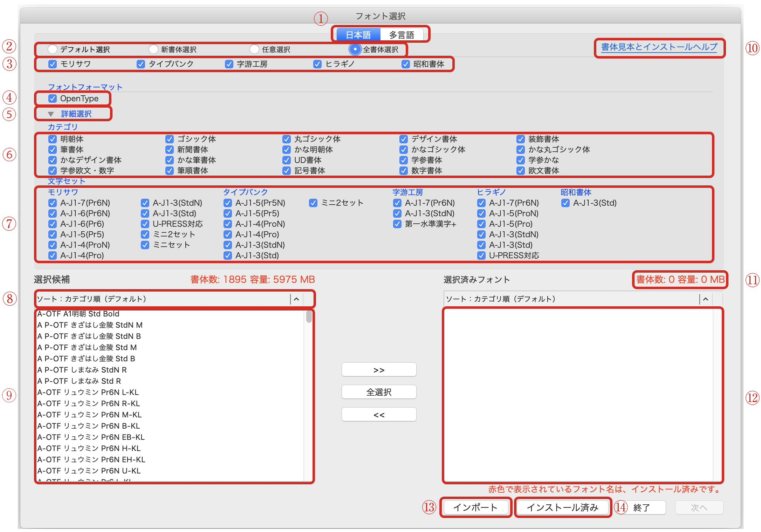Toggle the デザイン書体 category checkbox
The width and height of the screenshot is (761, 532).
coord(404,139)
